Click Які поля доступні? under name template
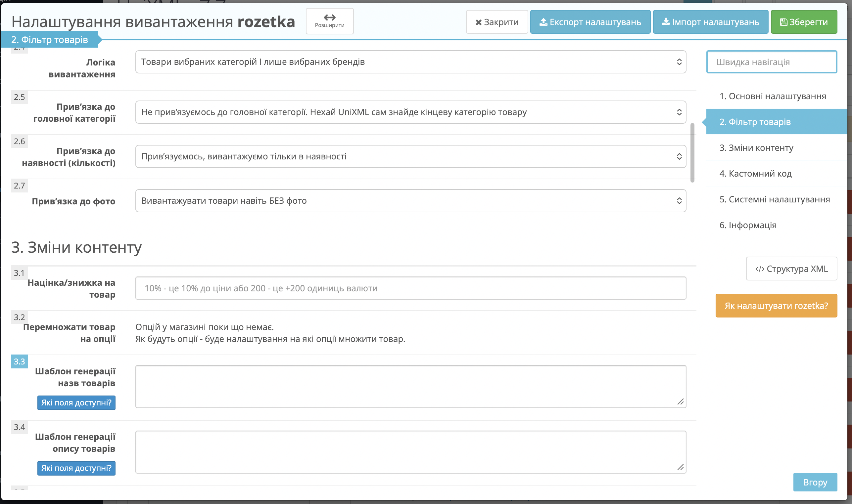Screen dimensions: 852x504 pos(76,403)
